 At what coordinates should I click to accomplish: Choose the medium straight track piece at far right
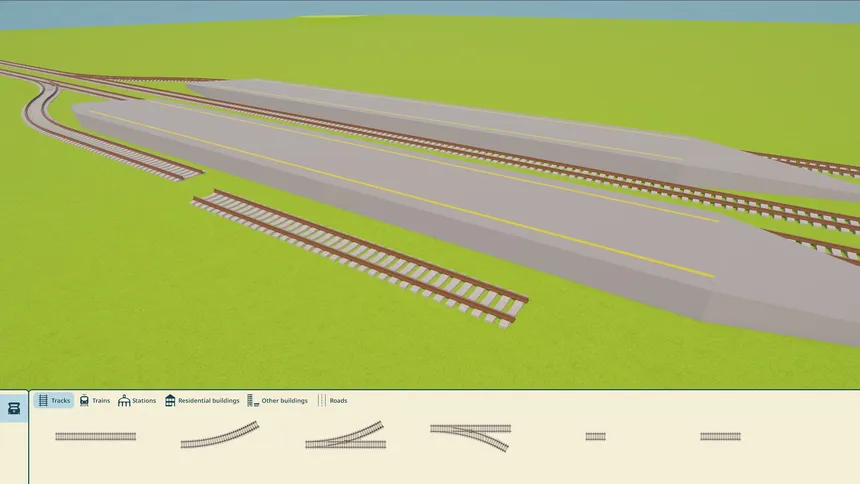(x=720, y=436)
